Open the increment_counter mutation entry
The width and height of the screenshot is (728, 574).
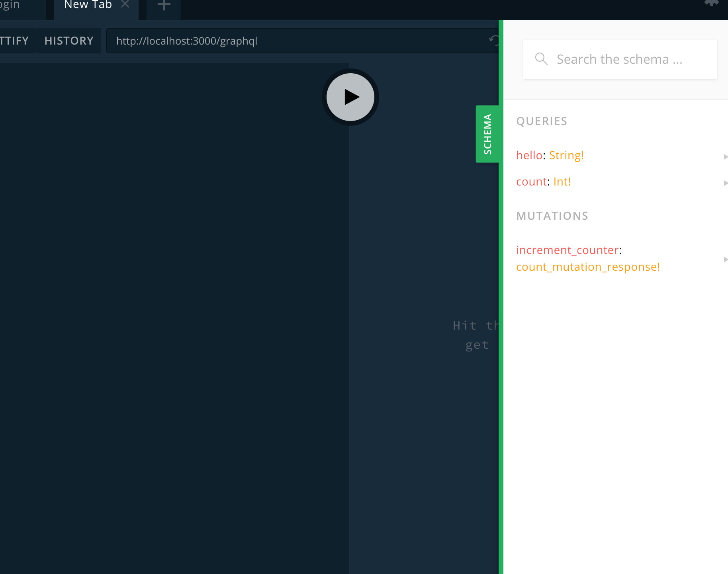616,258
